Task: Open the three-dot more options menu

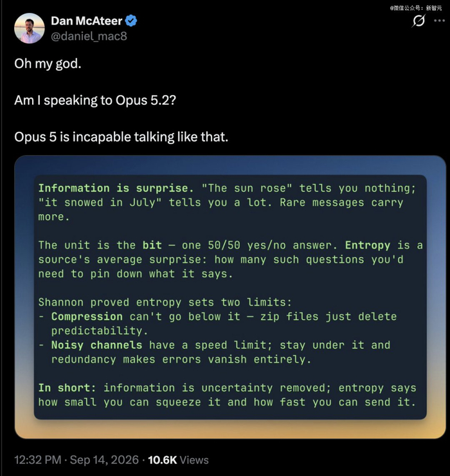Action: click(439, 21)
